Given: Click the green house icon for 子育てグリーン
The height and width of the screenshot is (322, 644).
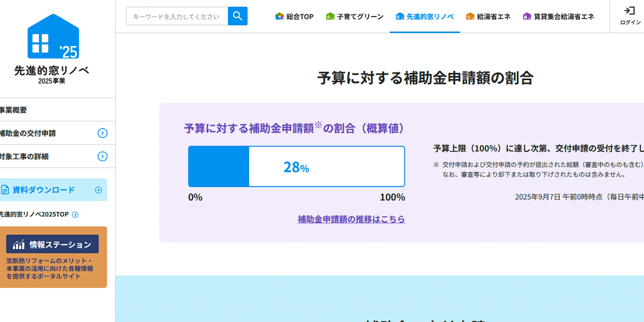Looking at the screenshot, I should (330, 16).
